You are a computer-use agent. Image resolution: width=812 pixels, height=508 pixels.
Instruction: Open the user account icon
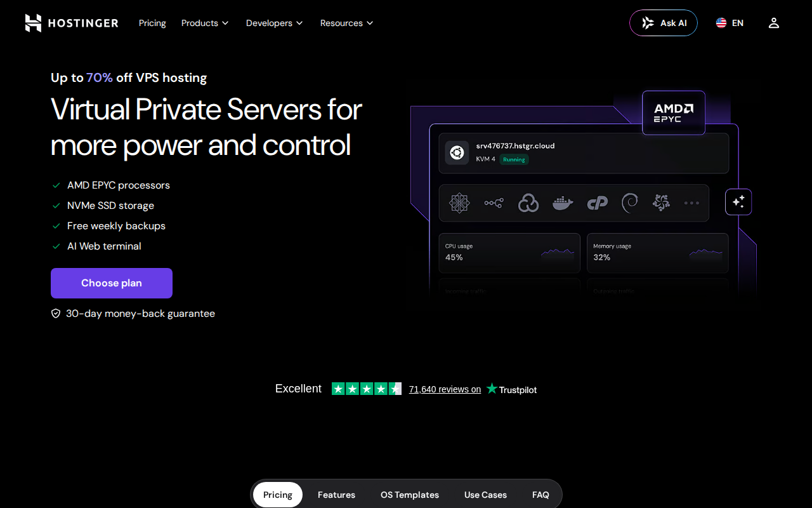pyautogui.click(x=773, y=23)
